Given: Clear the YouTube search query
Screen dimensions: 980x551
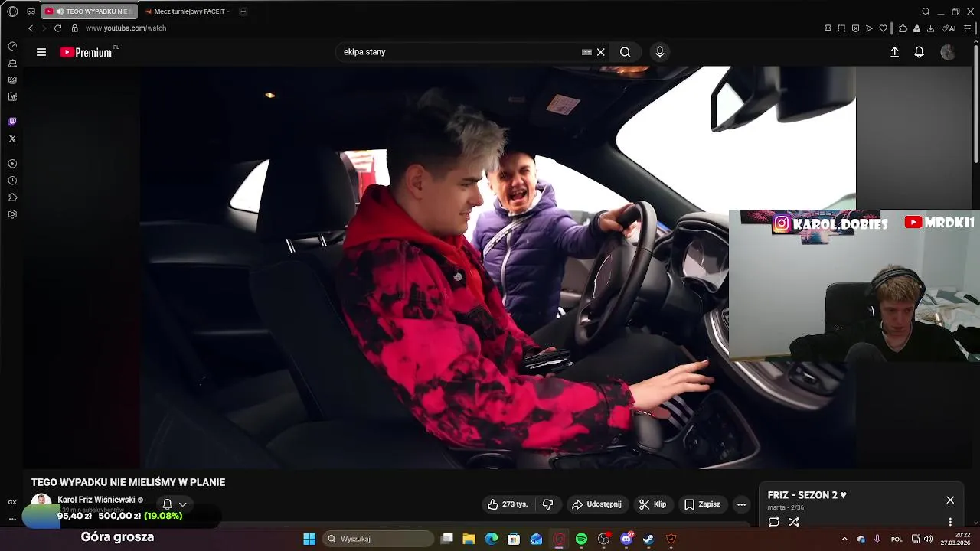Looking at the screenshot, I should click(x=601, y=52).
